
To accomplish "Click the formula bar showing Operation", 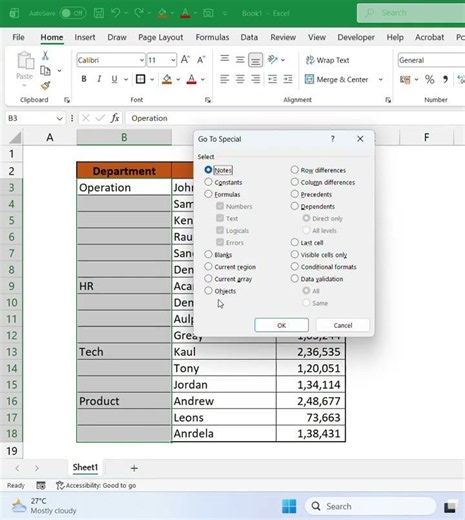I will [x=295, y=118].
